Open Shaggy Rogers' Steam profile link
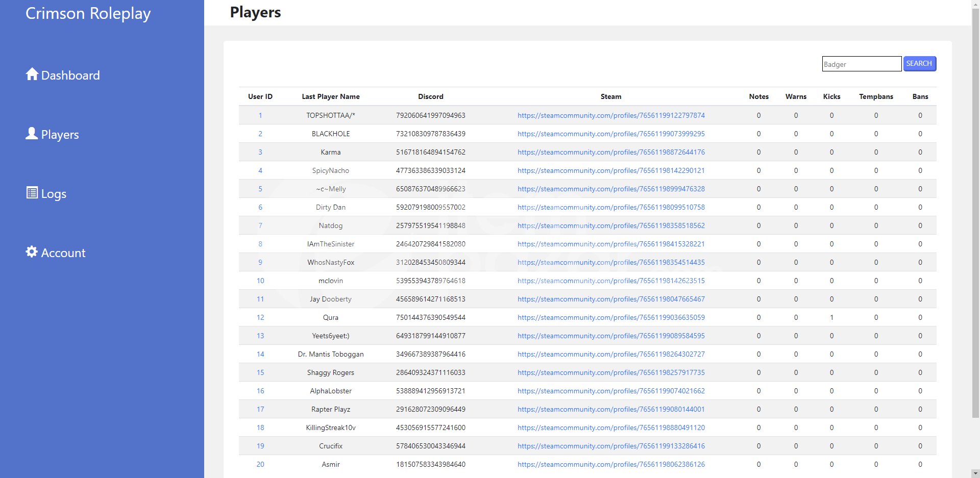 point(611,372)
